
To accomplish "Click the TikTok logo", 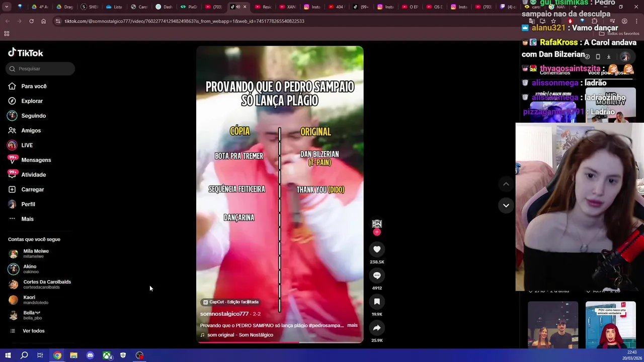I will (26, 53).
